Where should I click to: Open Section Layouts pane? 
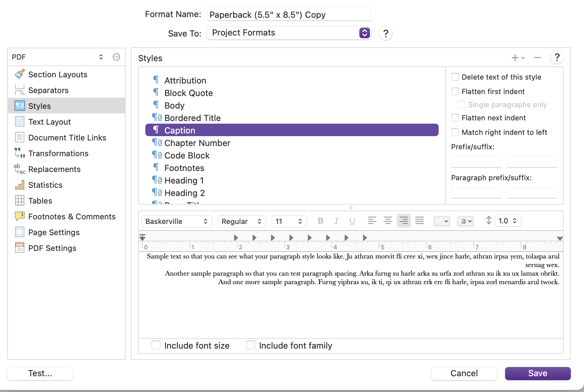coord(66,75)
